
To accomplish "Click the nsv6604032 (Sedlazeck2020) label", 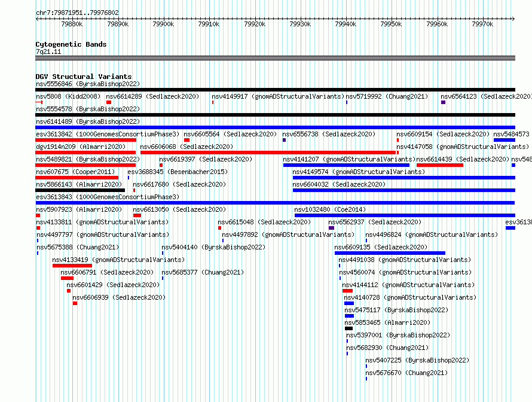I will coord(339,184).
